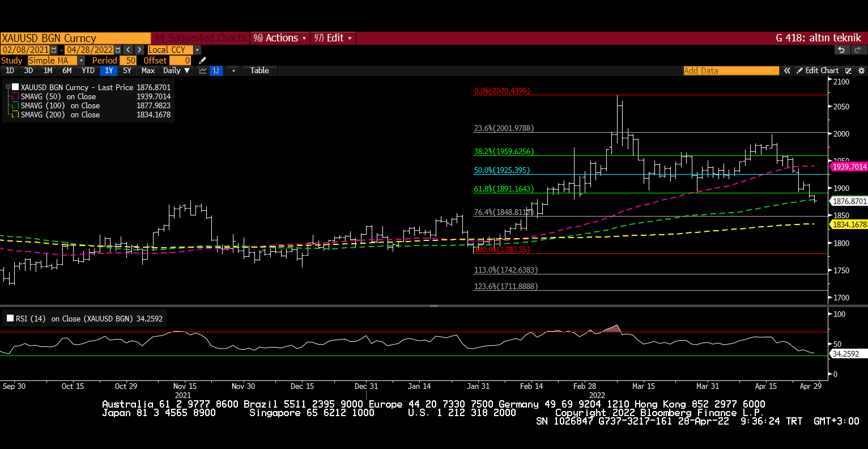This screenshot has height=449, width=868.
Task: Open the end date calendar picker
Action: 118,50
